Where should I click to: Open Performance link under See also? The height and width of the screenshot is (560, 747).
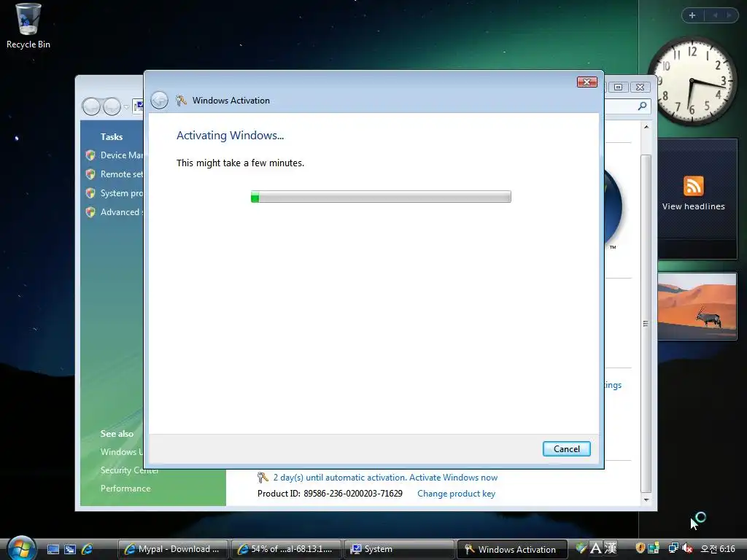[x=125, y=488]
